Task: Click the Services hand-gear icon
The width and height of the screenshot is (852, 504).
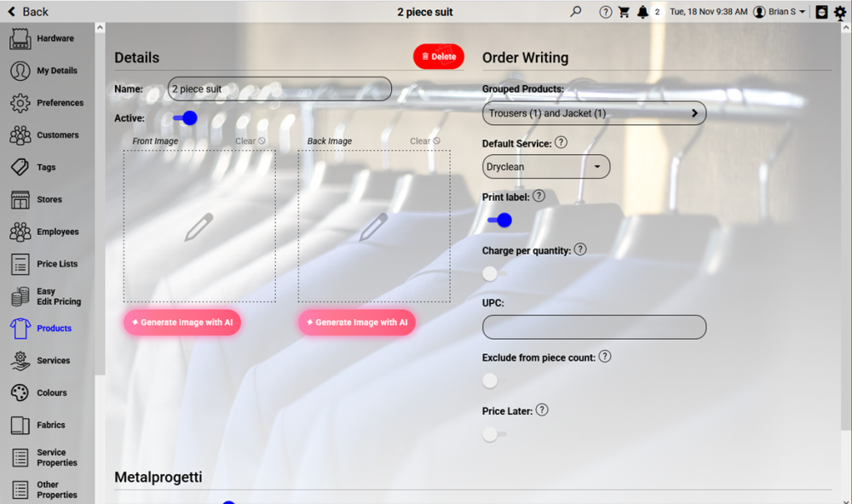Action: pyautogui.click(x=20, y=361)
